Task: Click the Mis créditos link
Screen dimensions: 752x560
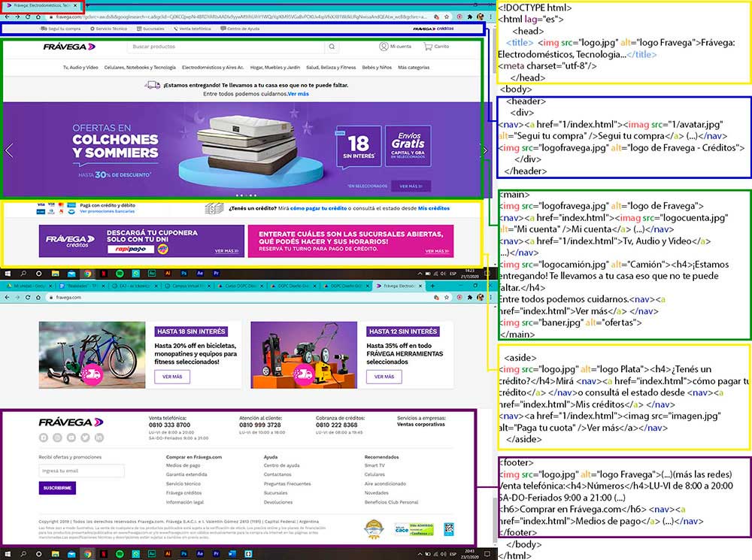Action: 433,208
